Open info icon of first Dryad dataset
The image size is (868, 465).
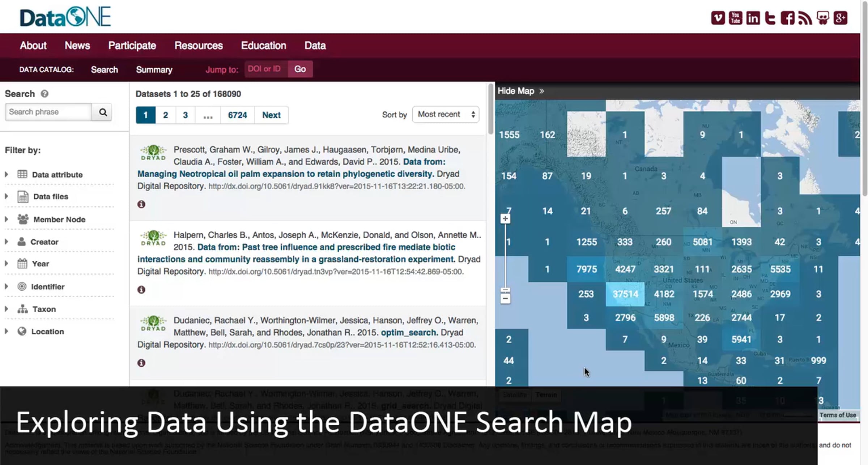coord(141,204)
